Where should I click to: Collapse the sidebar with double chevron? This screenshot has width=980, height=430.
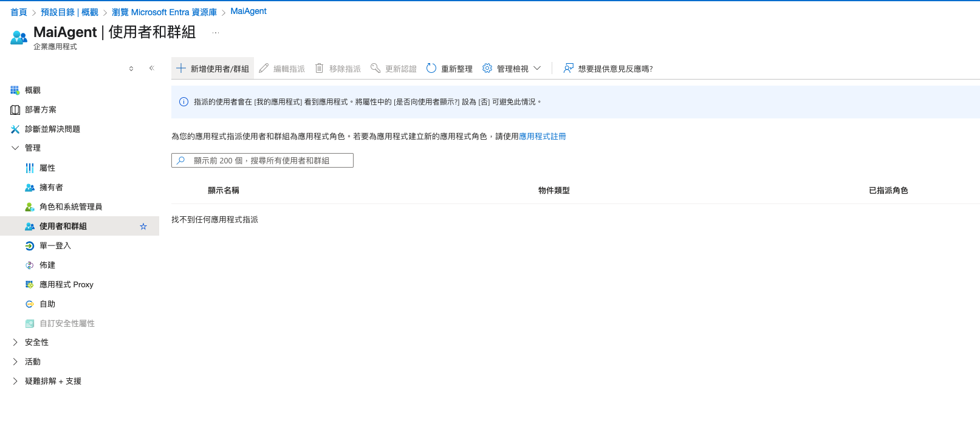click(152, 68)
